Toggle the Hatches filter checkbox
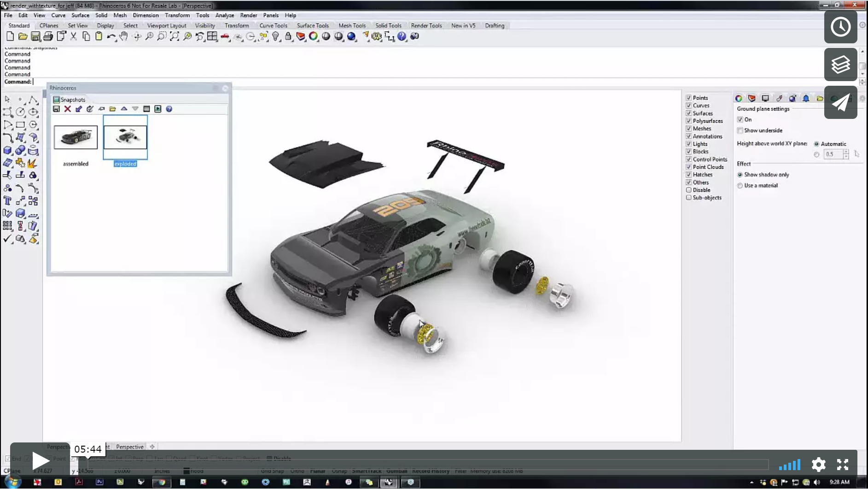Screen dimensions: 868x489 (689, 175)
